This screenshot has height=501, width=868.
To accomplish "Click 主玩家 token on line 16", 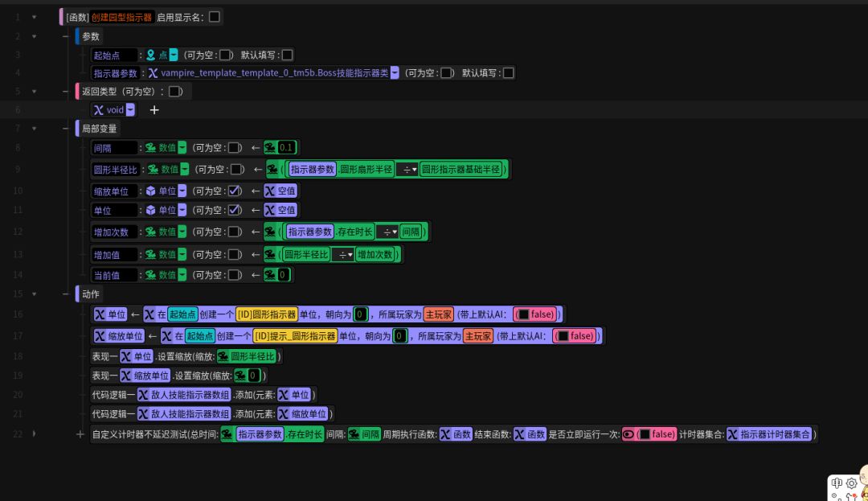I will point(439,314).
